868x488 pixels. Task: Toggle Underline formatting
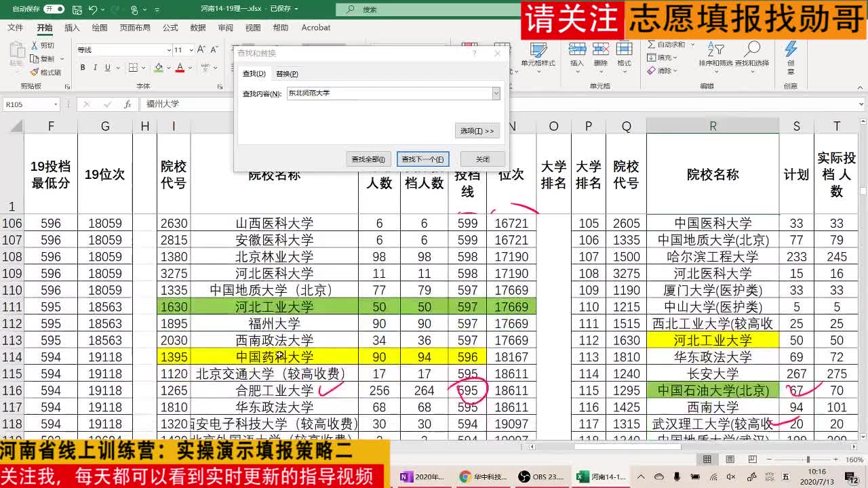click(107, 68)
